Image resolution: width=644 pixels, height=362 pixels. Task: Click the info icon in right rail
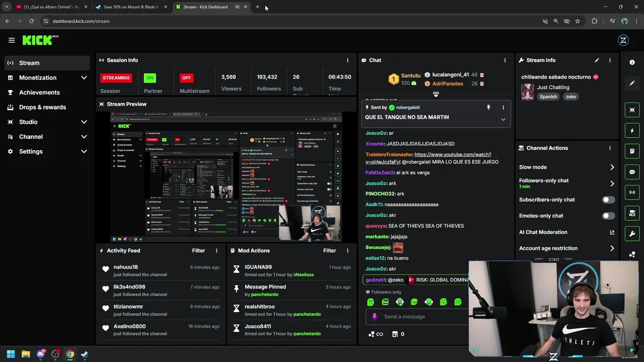click(x=632, y=62)
